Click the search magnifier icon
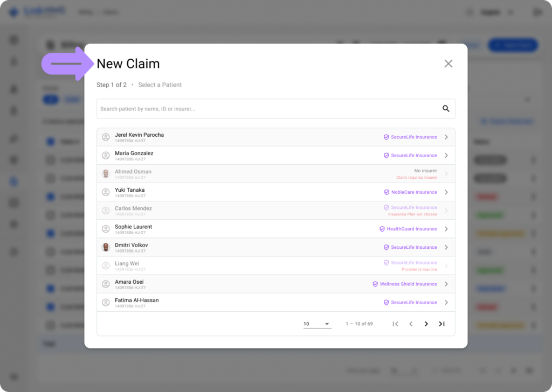This screenshot has width=552, height=392. click(x=446, y=109)
